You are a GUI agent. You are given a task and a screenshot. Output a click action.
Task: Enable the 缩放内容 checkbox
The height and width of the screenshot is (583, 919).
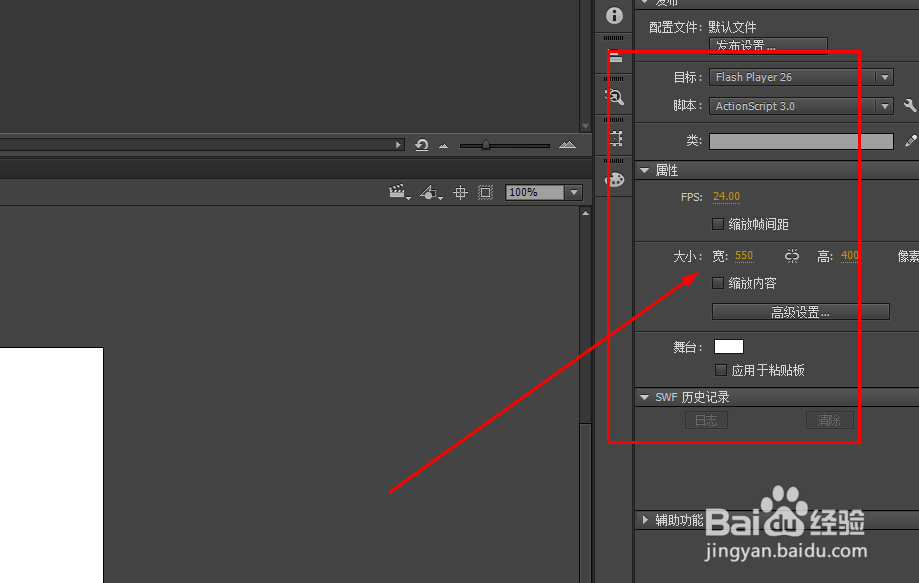pos(718,283)
